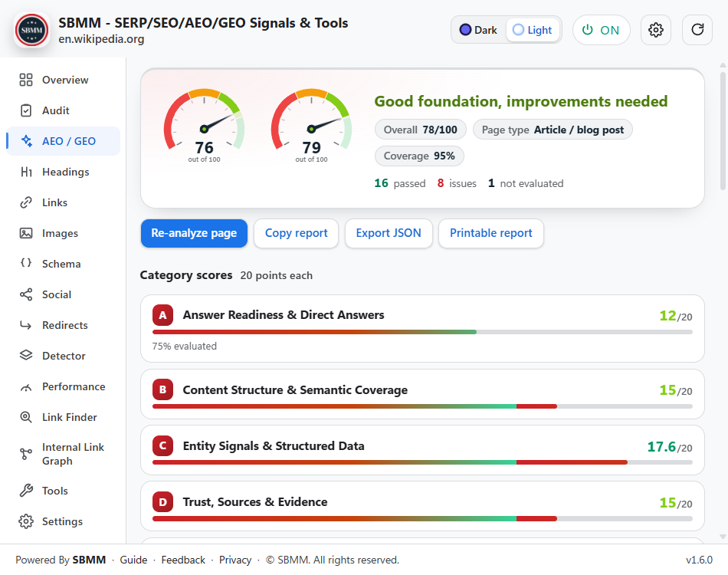
Task: Click the Redirects arrow icon
Action: click(26, 325)
